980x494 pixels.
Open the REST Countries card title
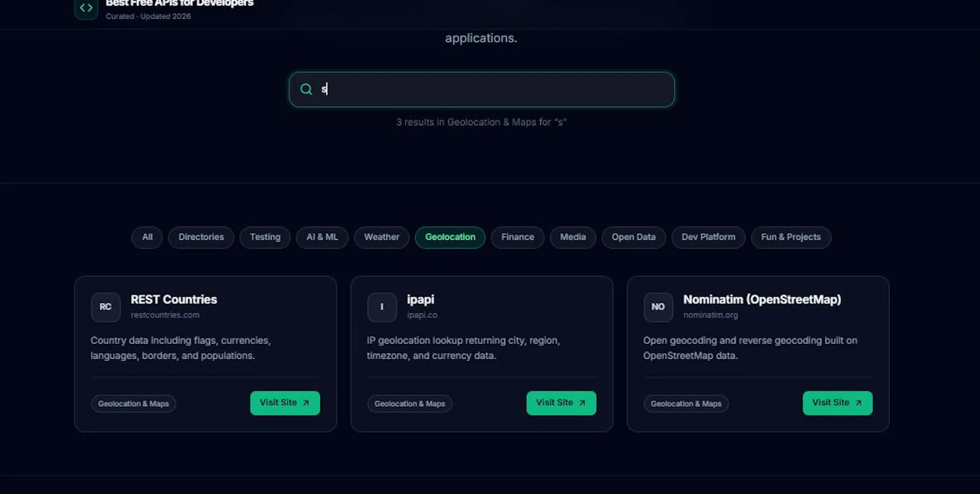[174, 300]
